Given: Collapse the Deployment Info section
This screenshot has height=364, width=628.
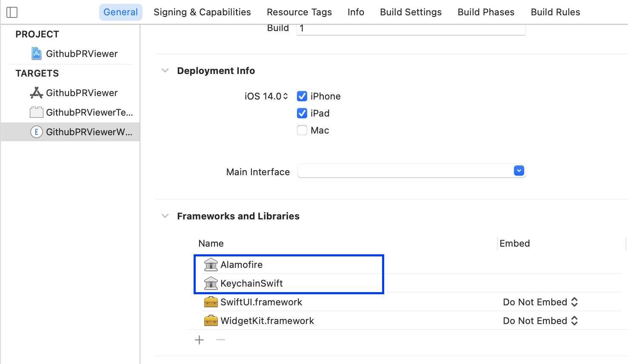Looking at the screenshot, I should 165,71.
